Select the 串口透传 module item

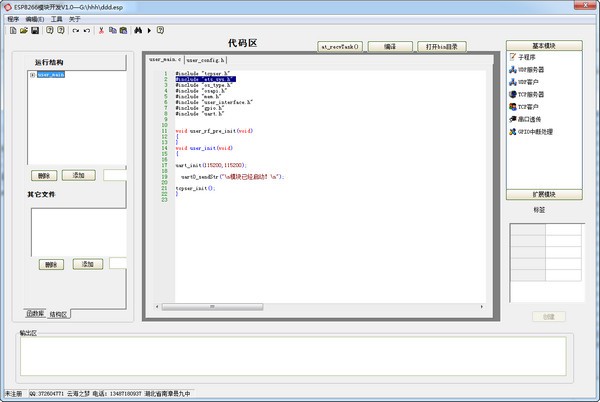[x=525, y=119]
